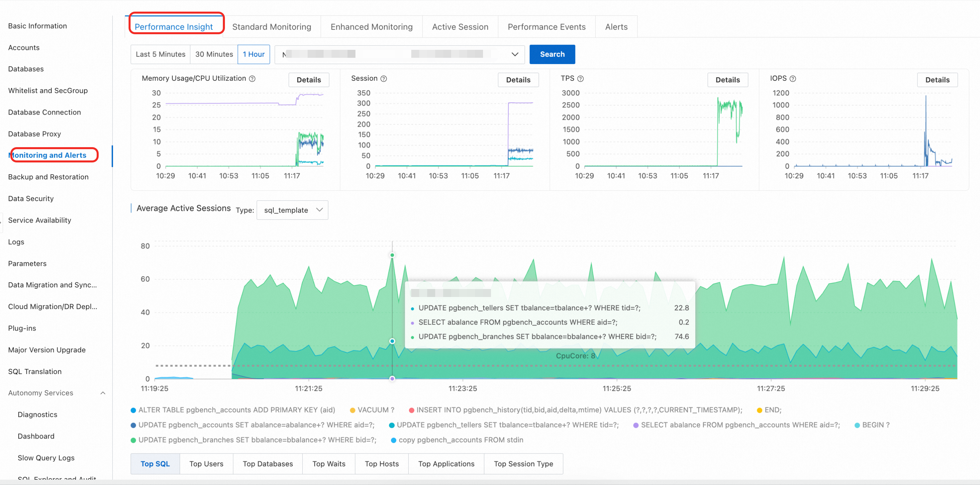Screen dimensions: 980x485
Task: Click the blue Search button
Action: [552, 54]
